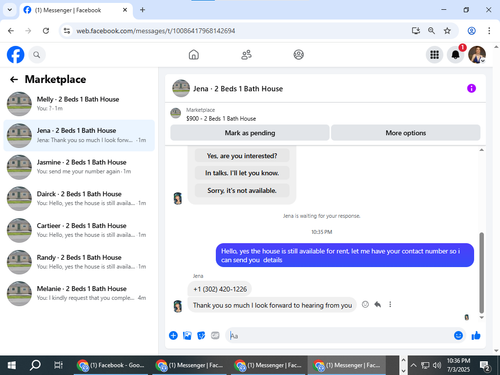Open the Groups icon in top navigation
This screenshot has height=375, width=500.
click(x=298, y=55)
